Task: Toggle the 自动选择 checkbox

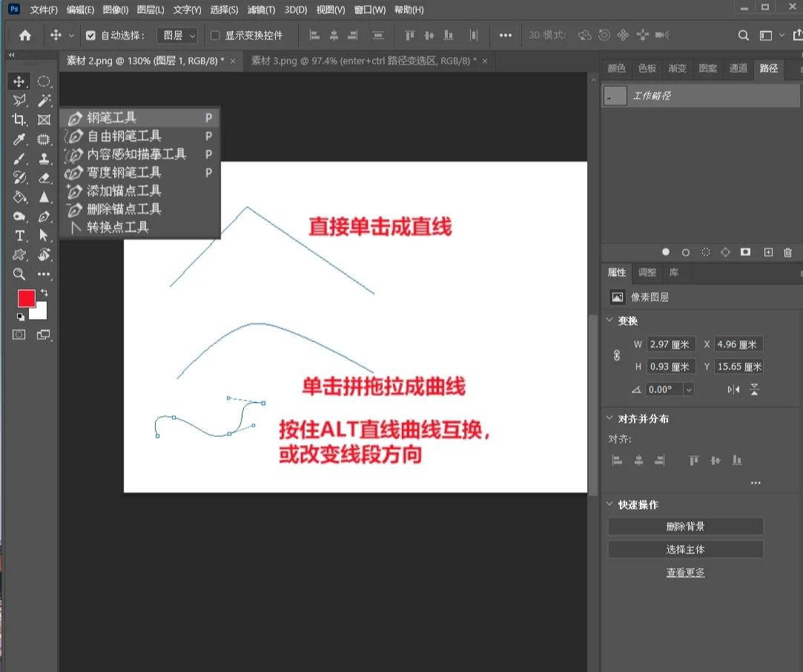Action: tap(90, 34)
